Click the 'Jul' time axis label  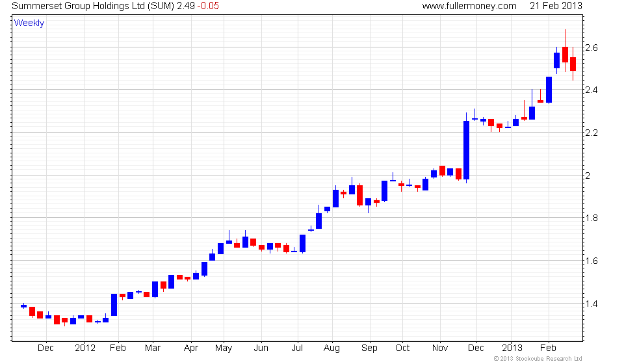click(x=297, y=348)
